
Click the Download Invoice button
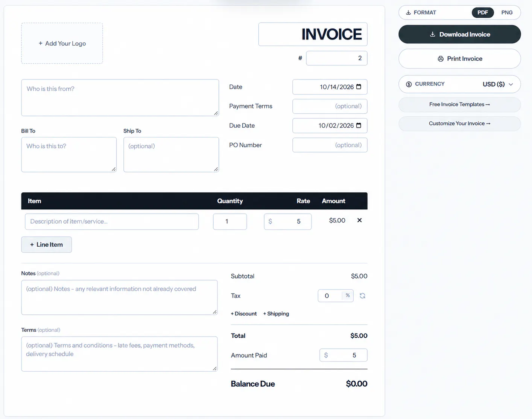(459, 34)
